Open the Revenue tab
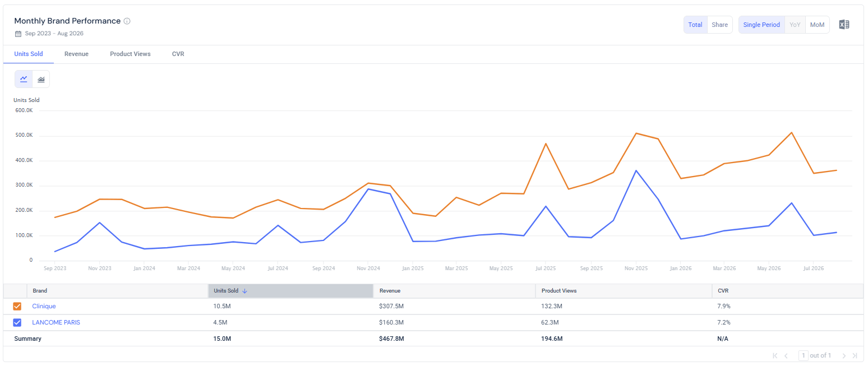This screenshot has width=868, height=366. pyautogui.click(x=76, y=54)
